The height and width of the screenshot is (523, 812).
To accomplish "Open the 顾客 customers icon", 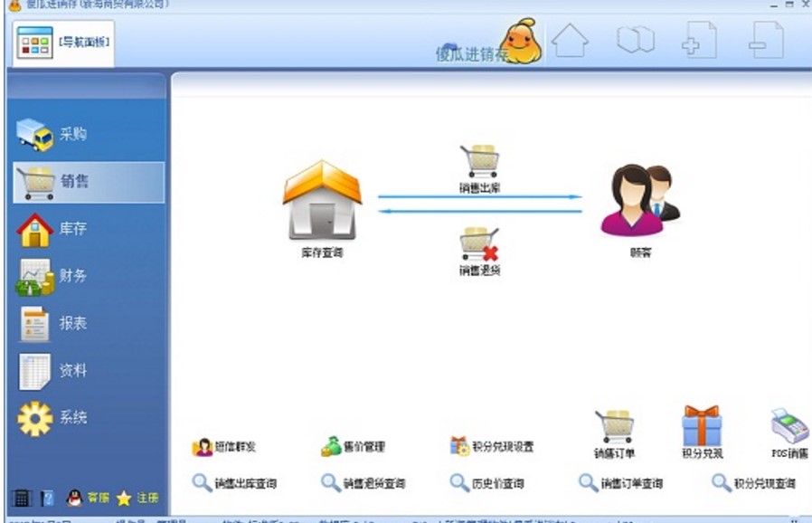I will point(640,210).
